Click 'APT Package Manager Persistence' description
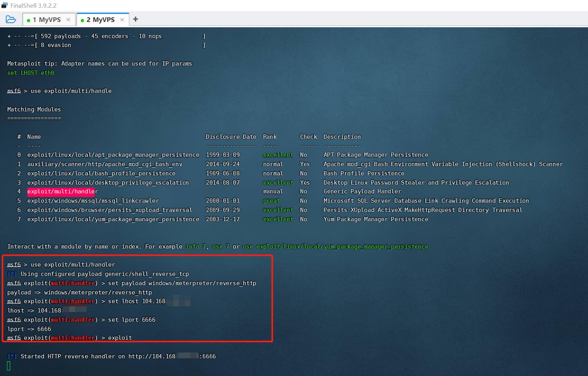This screenshot has width=588, height=376. [x=376, y=155]
